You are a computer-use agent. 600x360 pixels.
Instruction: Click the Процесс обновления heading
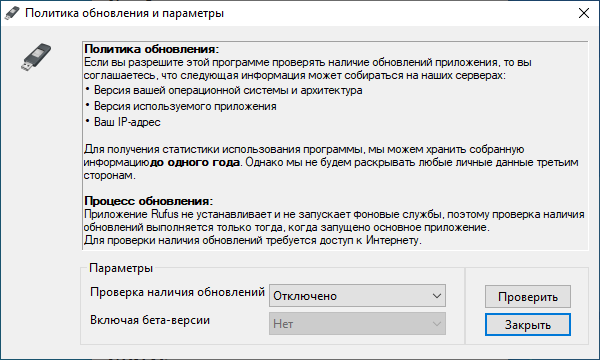tap(148, 201)
